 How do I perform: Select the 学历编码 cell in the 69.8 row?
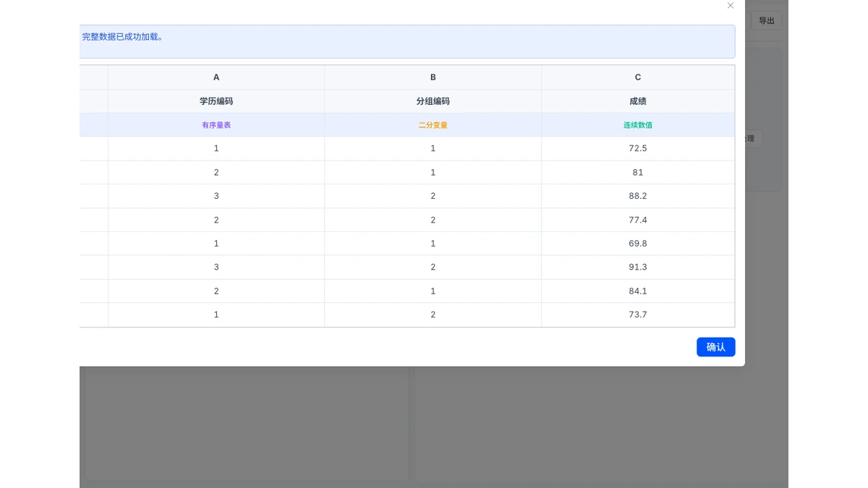pos(216,244)
